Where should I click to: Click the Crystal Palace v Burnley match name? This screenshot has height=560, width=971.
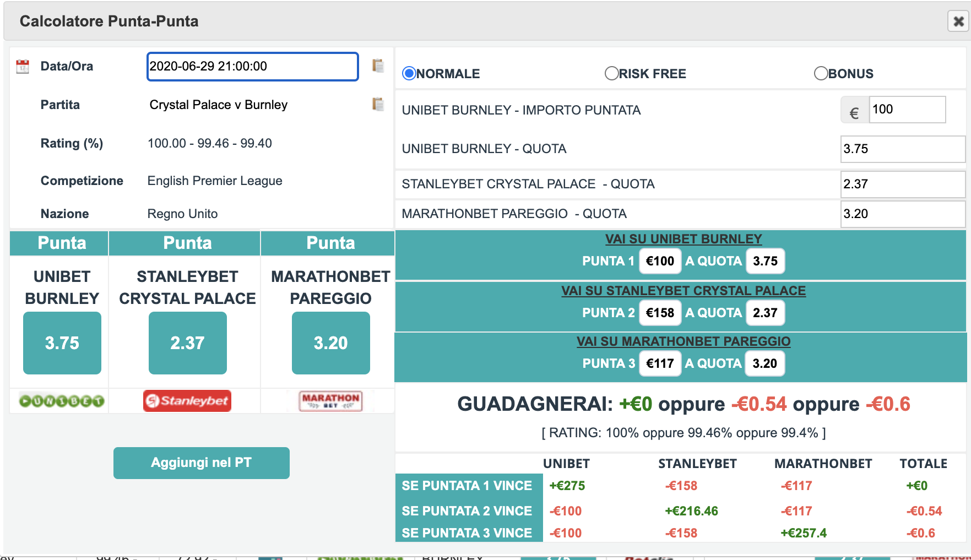tap(219, 105)
